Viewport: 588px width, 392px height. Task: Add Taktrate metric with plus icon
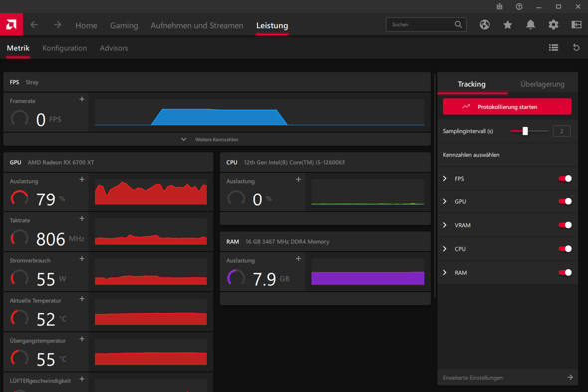click(82, 218)
